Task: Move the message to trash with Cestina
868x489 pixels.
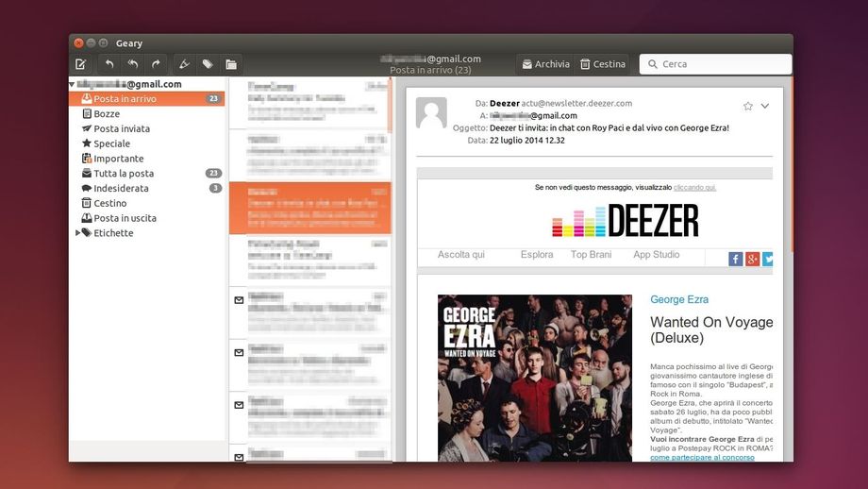Action: [x=603, y=64]
